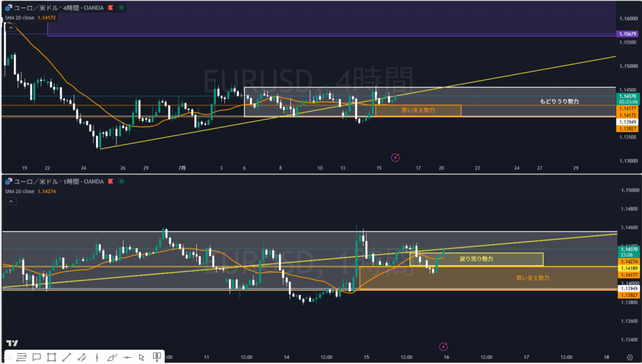The image size is (642, 364).
Task: Select the SMA 20 close legend on the 4-hour chart
Action: click(x=30, y=18)
